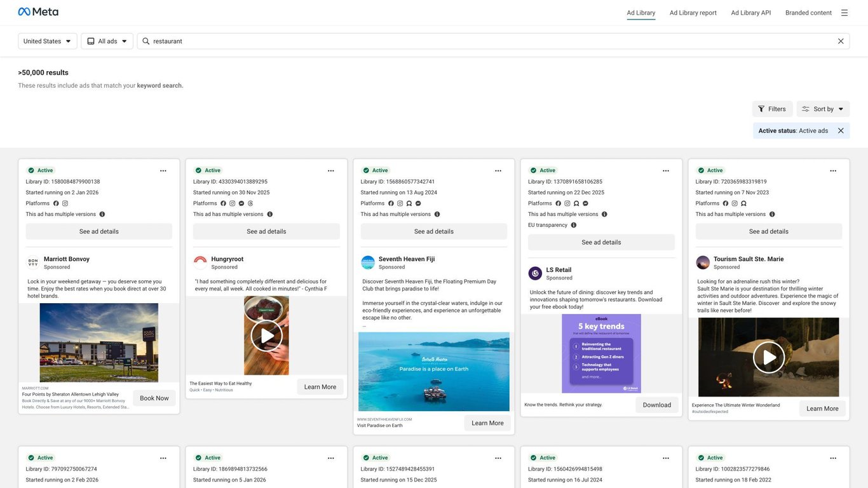The image size is (868, 488).
Task: Click Audience Network icon on Tourism Sault Ste. Marie card
Action: coord(743,203)
